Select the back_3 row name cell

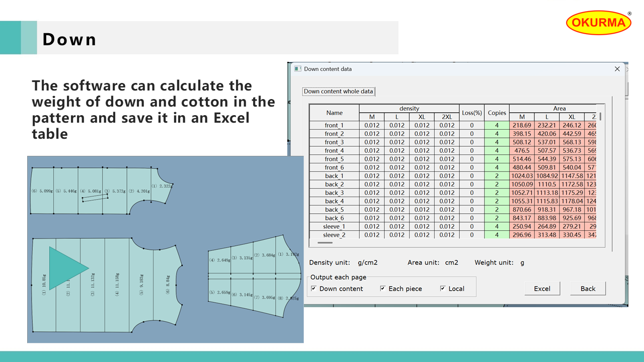[334, 193]
